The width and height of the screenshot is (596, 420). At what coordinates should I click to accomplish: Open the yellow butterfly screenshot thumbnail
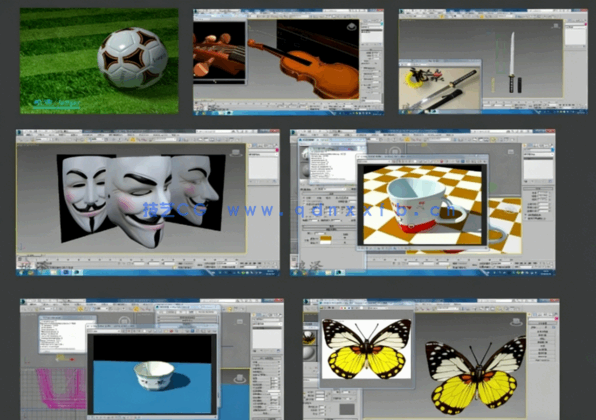pyautogui.click(x=431, y=359)
